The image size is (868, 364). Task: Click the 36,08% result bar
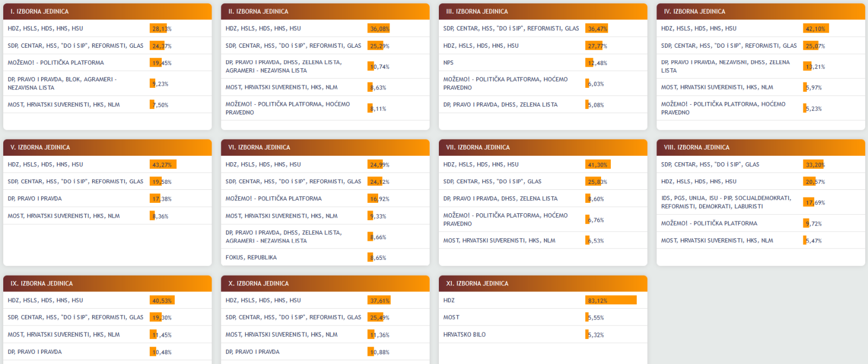click(379, 29)
